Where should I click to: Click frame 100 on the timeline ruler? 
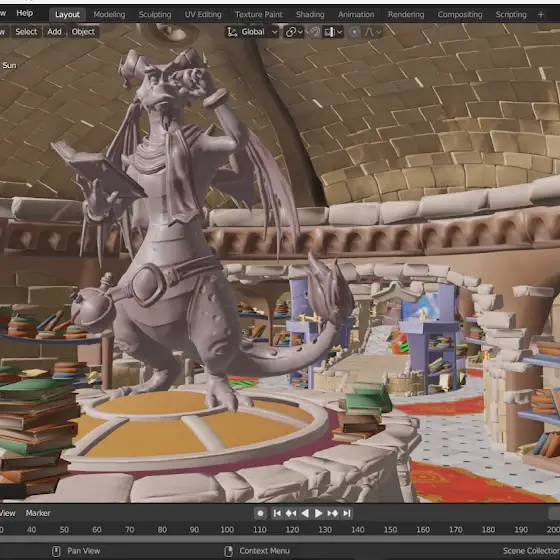pos(227,530)
